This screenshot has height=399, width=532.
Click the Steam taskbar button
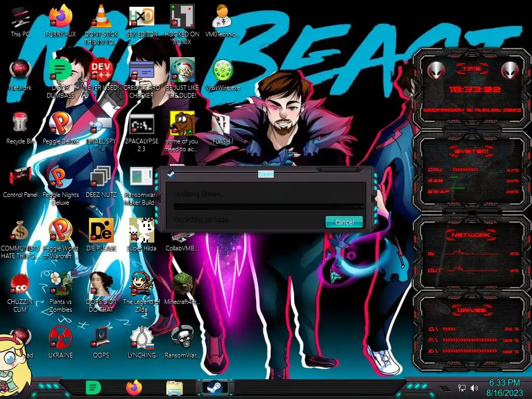(215, 388)
